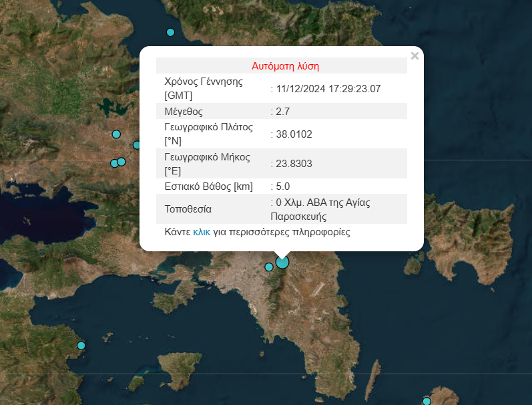Open the lone marker above the overlapping pair
532x405 pixels.
point(116,134)
